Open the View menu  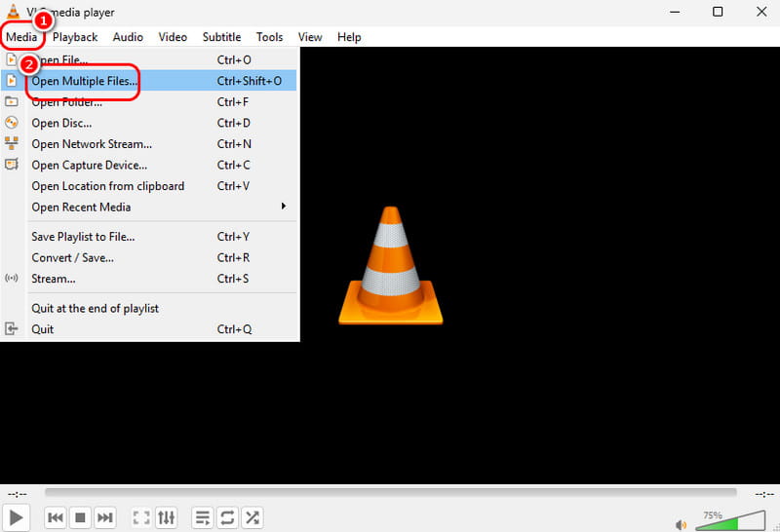[310, 37]
